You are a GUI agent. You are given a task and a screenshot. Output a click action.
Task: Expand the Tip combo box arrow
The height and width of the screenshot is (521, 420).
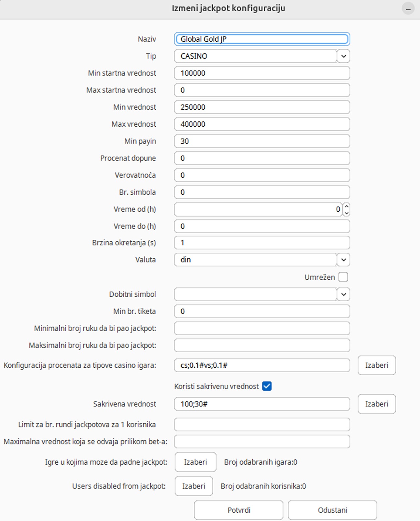(343, 56)
